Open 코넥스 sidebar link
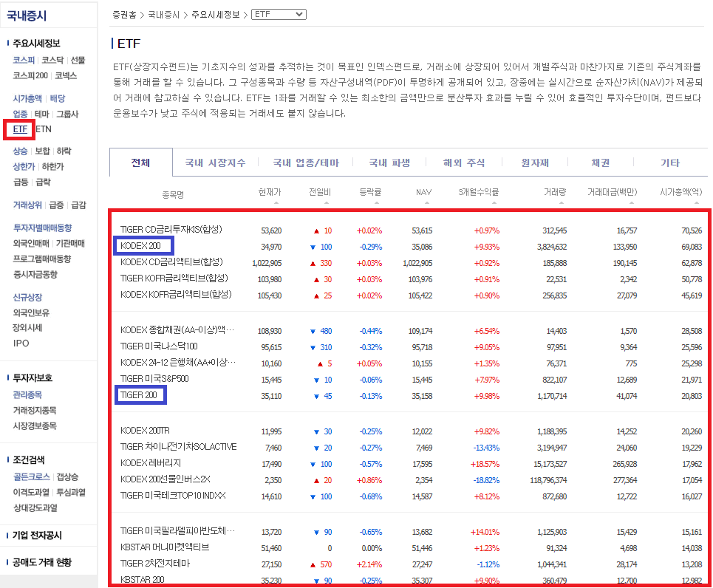The height and width of the screenshot is (588, 713). click(x=66, y=75)
